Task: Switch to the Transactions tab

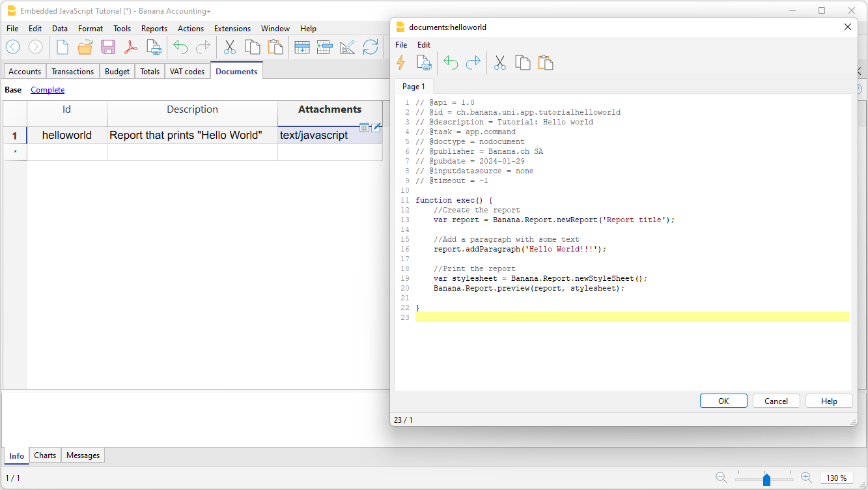Action: [x=72, y=71]
